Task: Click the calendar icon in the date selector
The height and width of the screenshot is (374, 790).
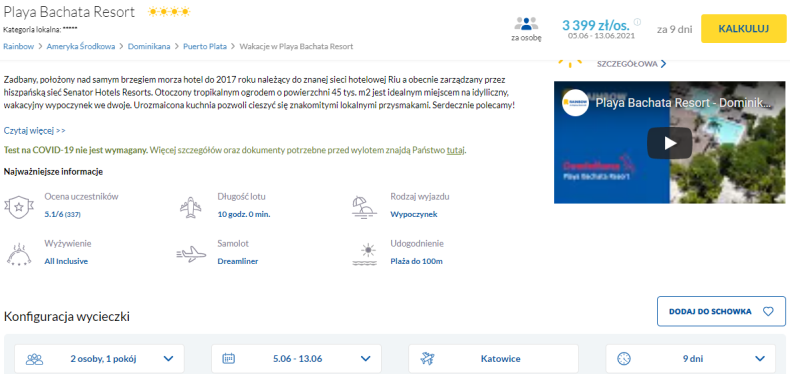Action: click(229, 359)
